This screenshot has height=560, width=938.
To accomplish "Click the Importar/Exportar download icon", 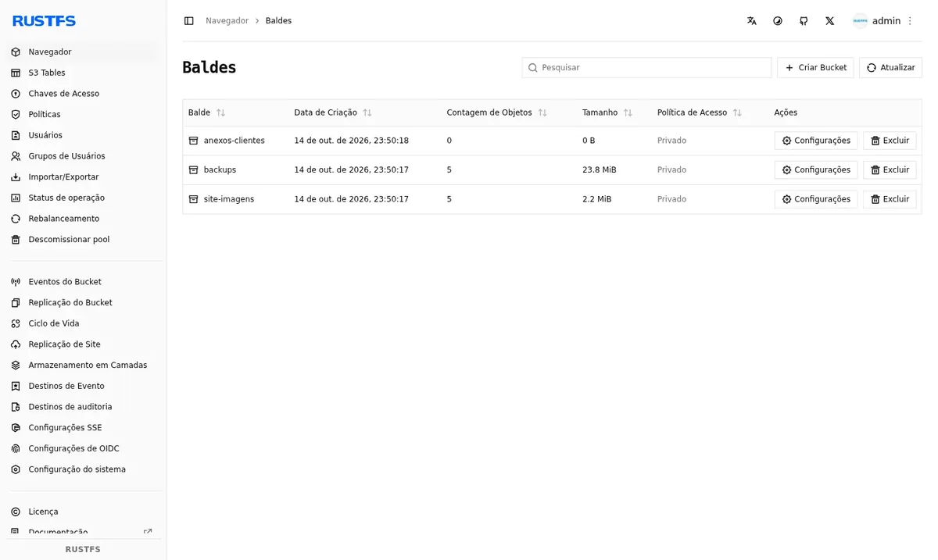I will pyautogui.click(x=16, y=177).
